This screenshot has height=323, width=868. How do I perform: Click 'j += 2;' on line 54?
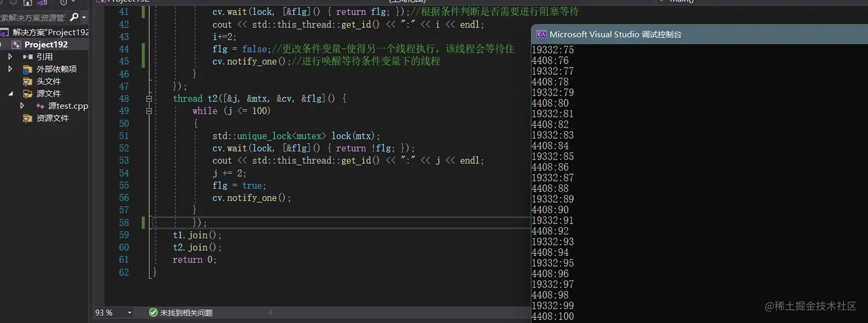[230, 173]
